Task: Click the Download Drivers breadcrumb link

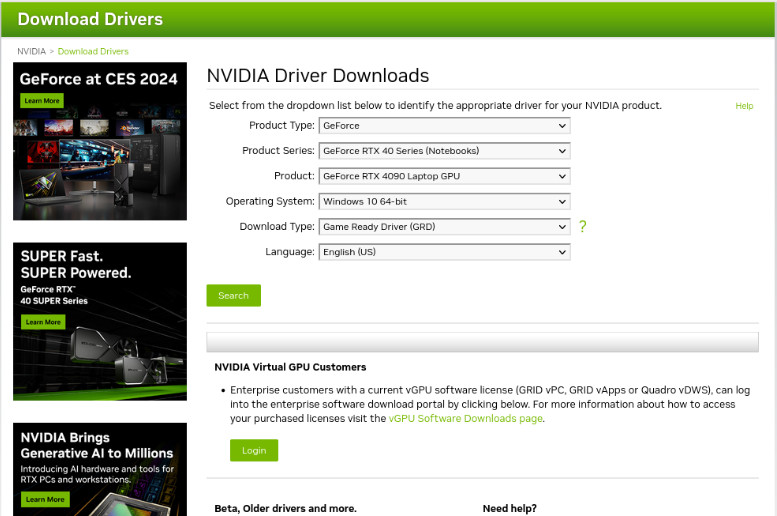Action: click(93, 51)
